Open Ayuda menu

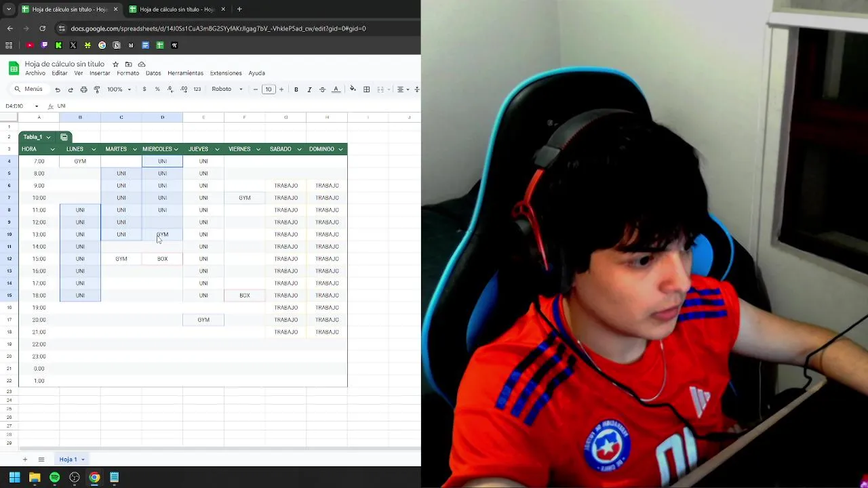256,73
